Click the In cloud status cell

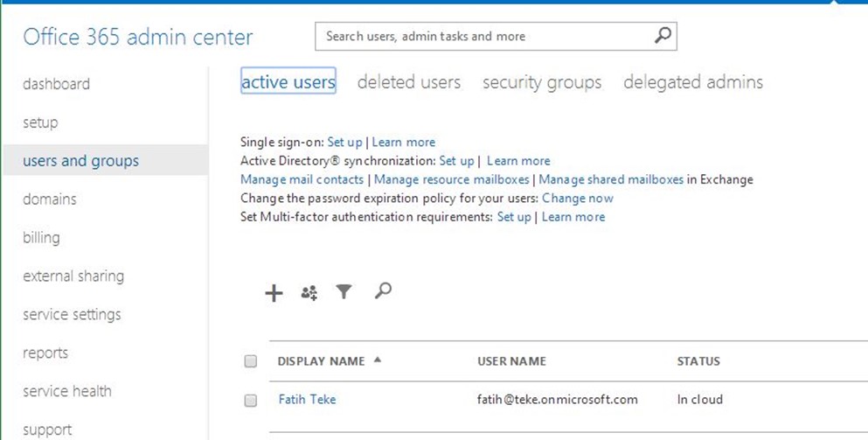699,400
